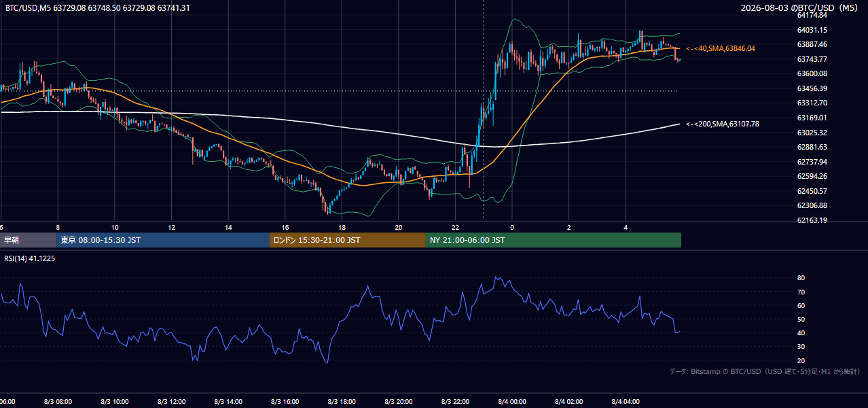Click the 40 SMA label 63846.04
This screenshot has height=408, width=868.
tap(721, 48)
